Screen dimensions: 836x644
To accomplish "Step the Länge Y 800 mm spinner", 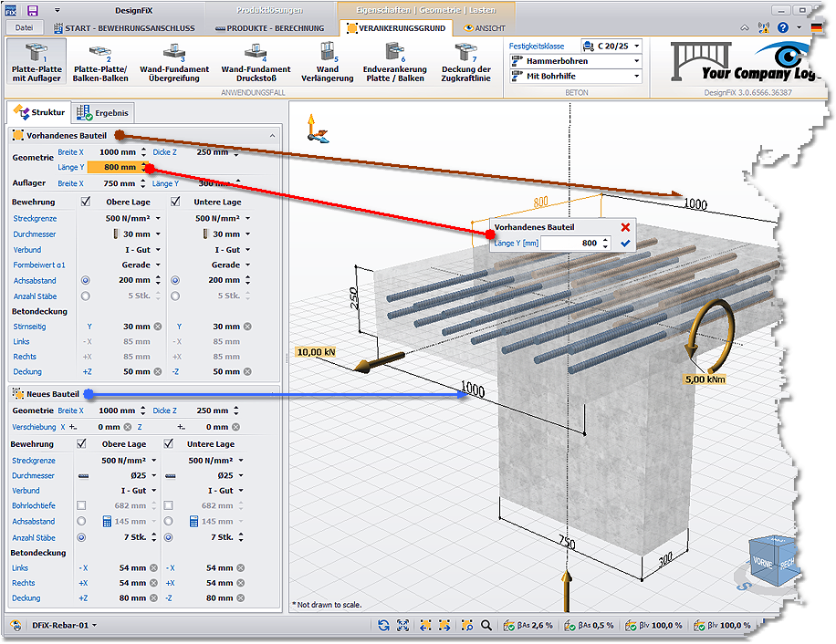I will (143, 167).
